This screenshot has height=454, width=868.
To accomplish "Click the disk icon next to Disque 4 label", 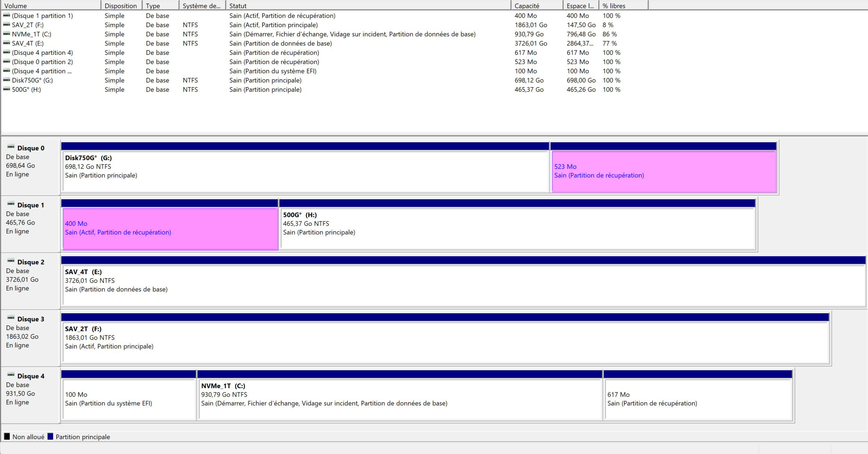I will point(11,375).
